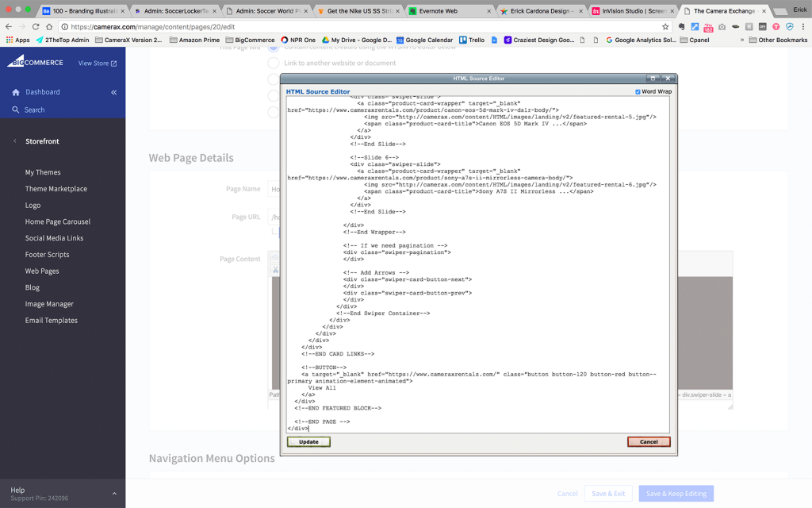Open Social Media Links
This screenshot has height=508, width=812.
[55, 238]
